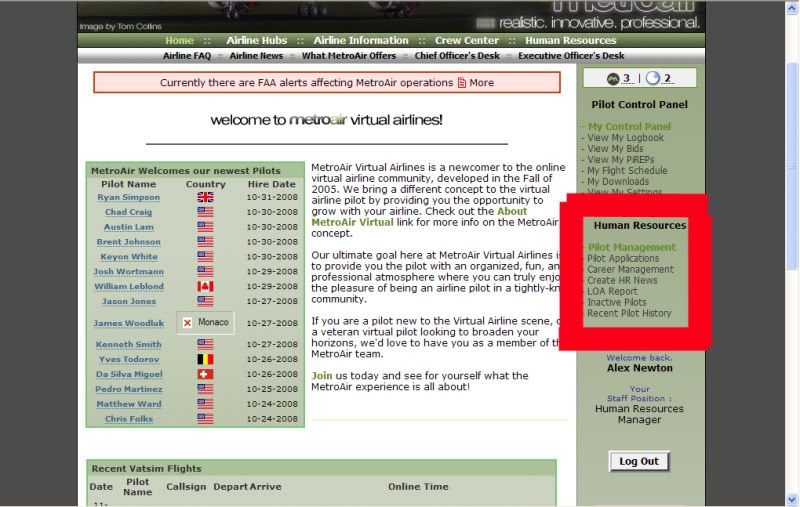Viewport: 800px width, 507px height.
Task: Open My Flight Schedule link
Action: 627,171
